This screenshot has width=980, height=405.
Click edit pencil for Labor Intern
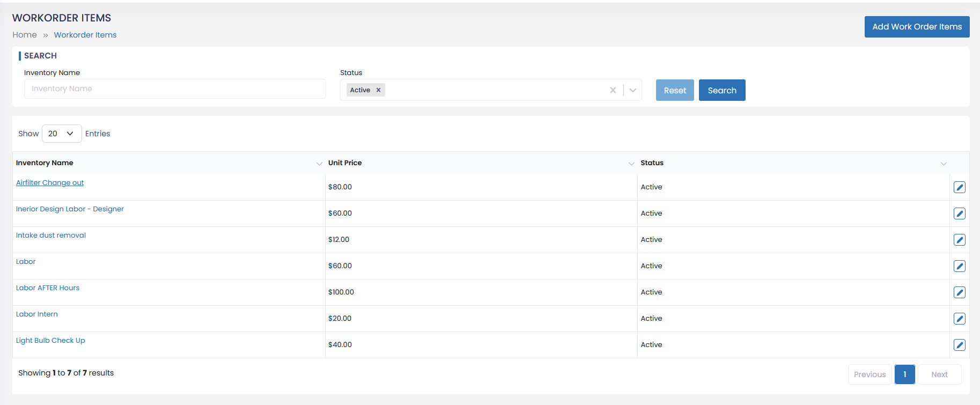959,319
